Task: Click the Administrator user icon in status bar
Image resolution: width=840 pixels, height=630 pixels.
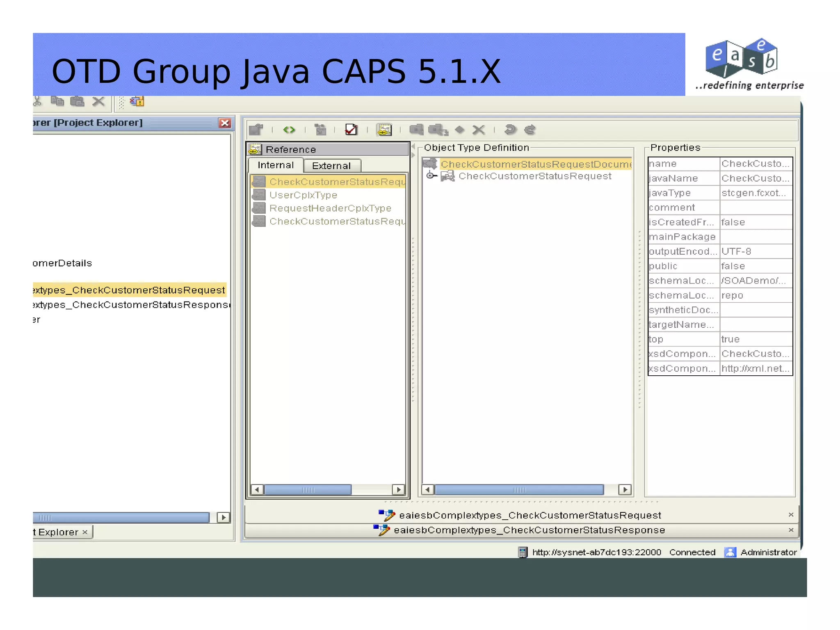Action: tap(730, 552)
